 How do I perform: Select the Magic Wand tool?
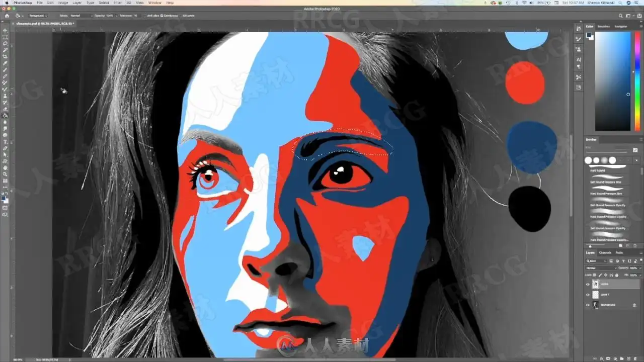[5, 50]
